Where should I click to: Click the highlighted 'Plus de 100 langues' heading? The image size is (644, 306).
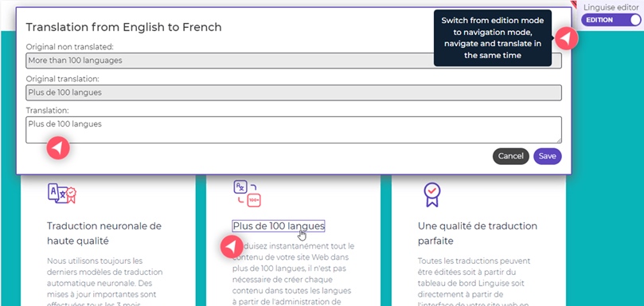279,226
